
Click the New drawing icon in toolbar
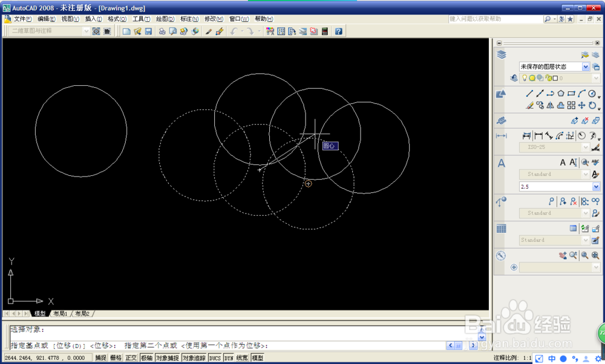tap(126, 31)
